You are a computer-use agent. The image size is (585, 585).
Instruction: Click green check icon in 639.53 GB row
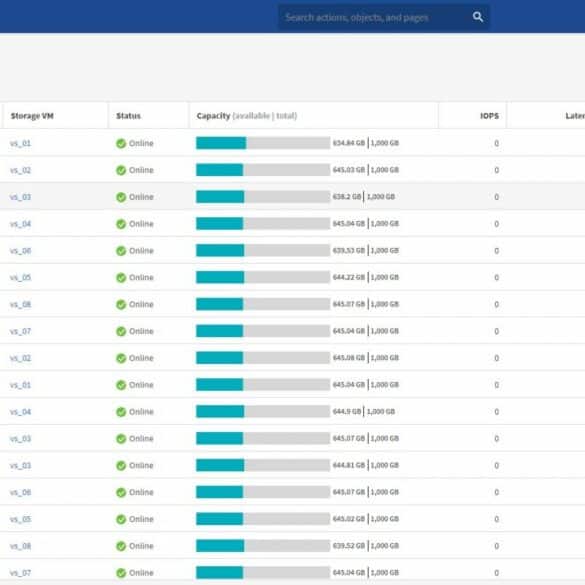121,251
